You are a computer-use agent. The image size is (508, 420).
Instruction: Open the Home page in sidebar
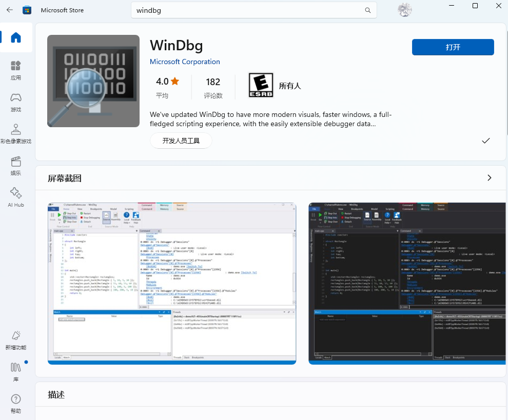[x=16, y=37]
